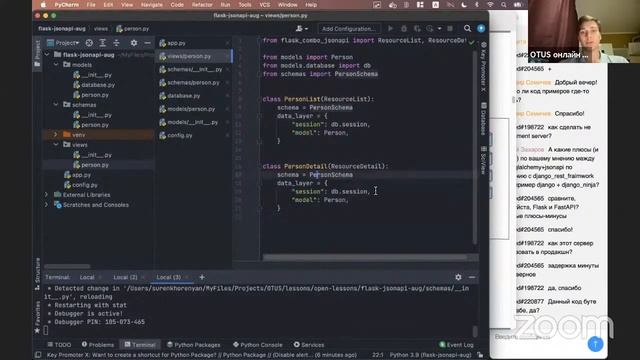The image size is (640, 360).
Task: Switch to schemas/person.py editor tab
Action: pyautogui.click(x=194, y=82)
